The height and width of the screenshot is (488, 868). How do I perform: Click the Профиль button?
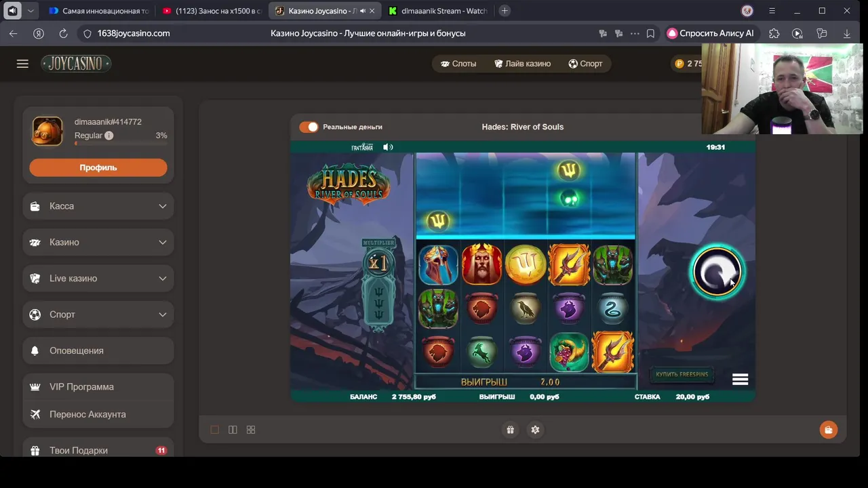(98, 167)
